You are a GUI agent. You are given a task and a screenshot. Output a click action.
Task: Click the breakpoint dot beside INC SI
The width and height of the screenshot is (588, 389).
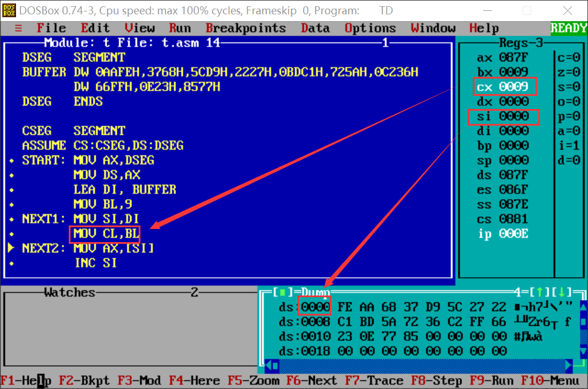click(11, 263)
